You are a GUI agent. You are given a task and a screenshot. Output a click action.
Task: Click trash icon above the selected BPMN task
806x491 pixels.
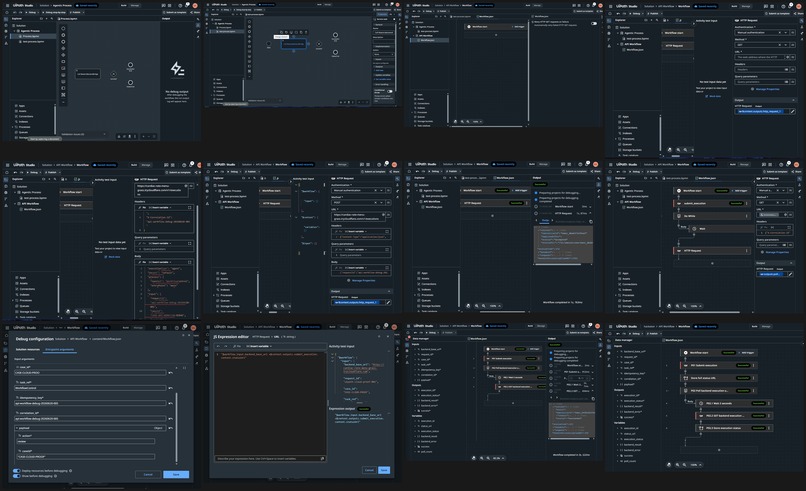click(307, 32)
